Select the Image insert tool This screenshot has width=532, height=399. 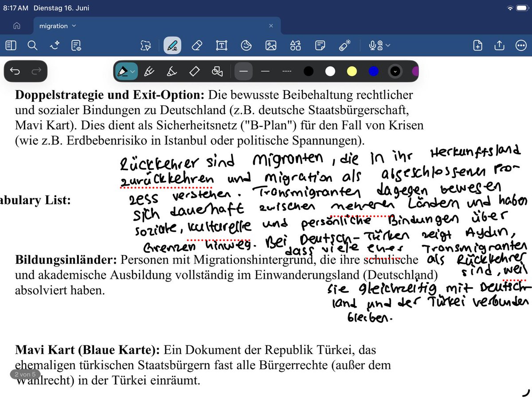coord(271,45)
